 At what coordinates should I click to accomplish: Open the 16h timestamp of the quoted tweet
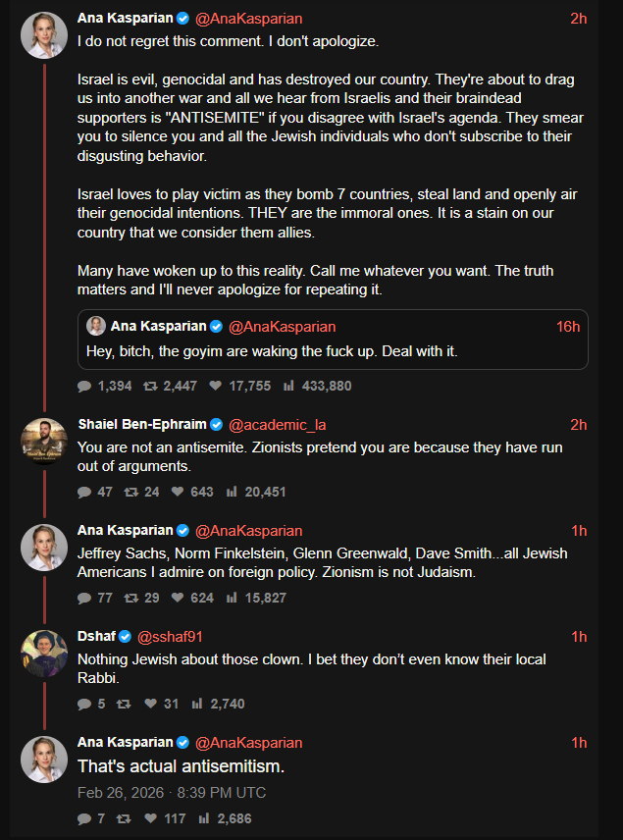[568, 327]
